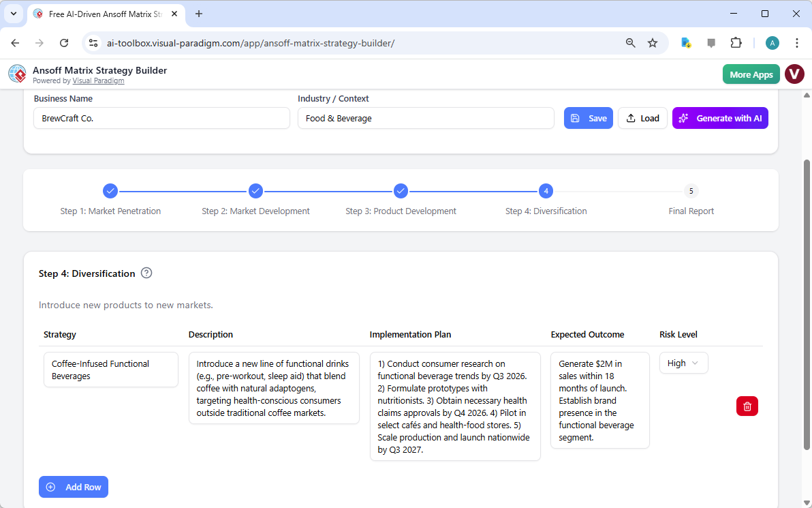Open the Chrome three-dot menu

click(797, 42)
